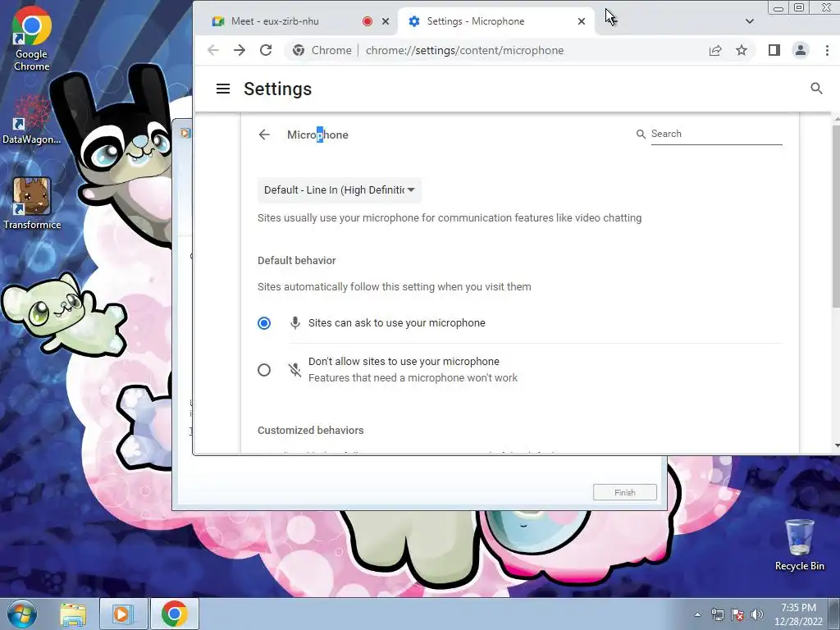
Task: Open the Recycle Bin on desktop
Action: tap(799, 545)
